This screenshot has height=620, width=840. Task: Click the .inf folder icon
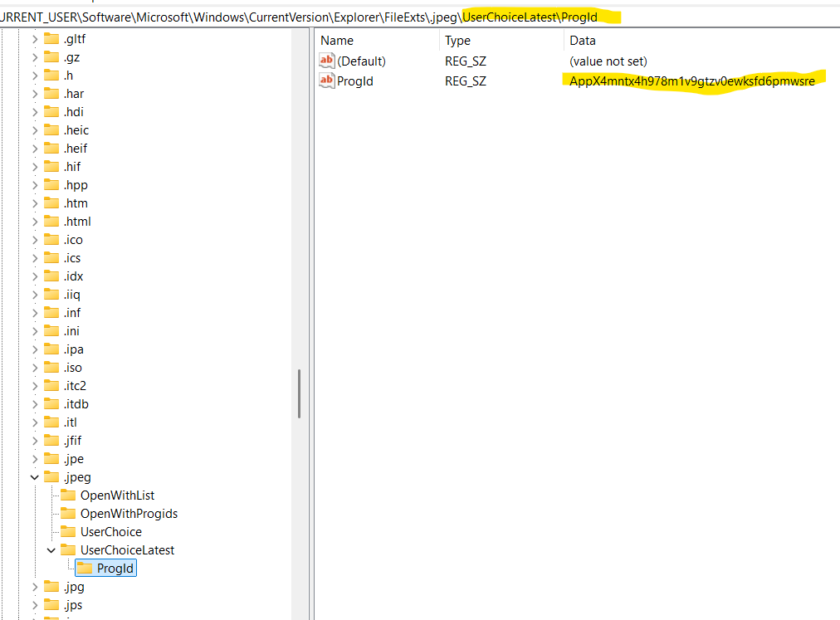pyautogui.click(x=51, y=312)
